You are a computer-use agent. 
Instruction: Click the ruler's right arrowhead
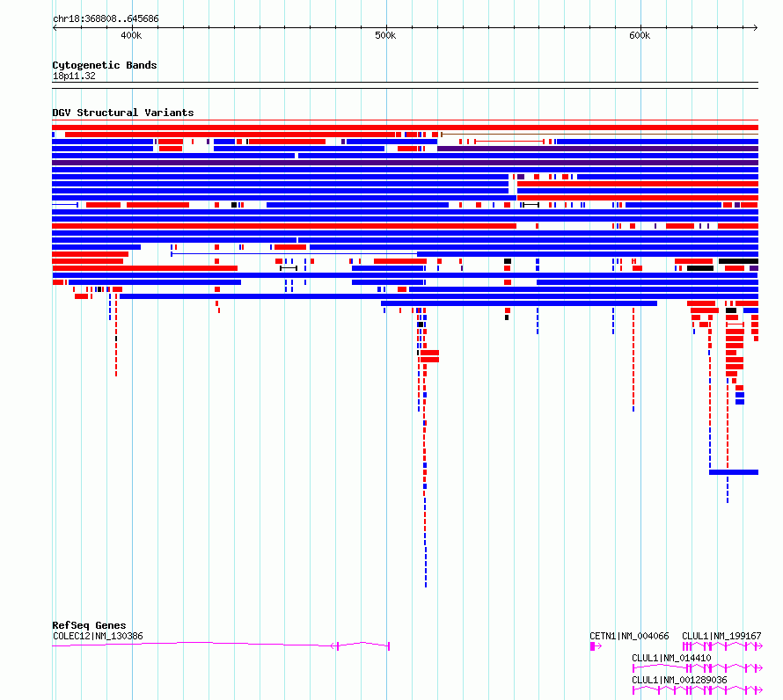[x=756, y=28]
